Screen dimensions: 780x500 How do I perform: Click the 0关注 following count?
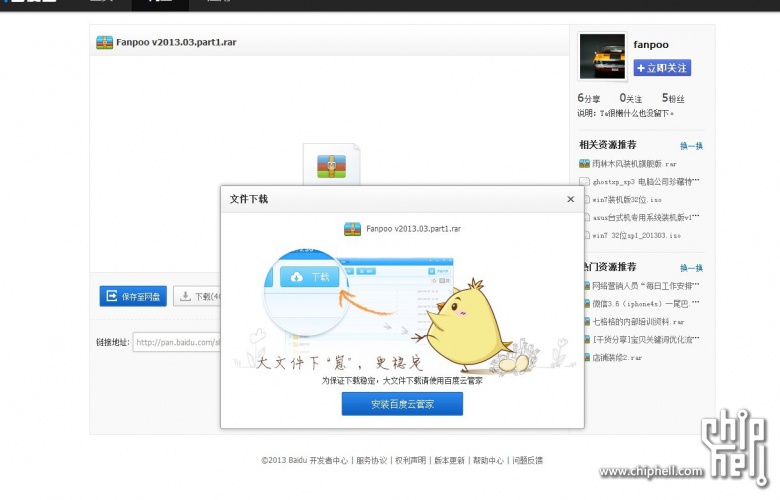click(x=630, y=98)
